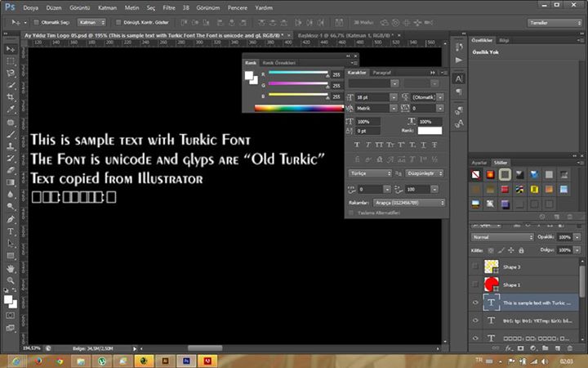Show the Shape 3 layer

pyautogui.click(x=476, y=267)
